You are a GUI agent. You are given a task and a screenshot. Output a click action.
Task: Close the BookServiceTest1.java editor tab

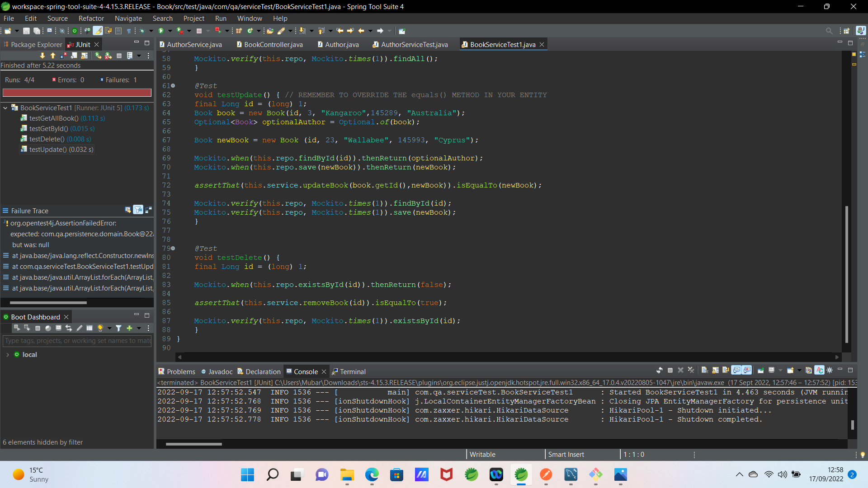pyautogui.click(x=542, y=44)
